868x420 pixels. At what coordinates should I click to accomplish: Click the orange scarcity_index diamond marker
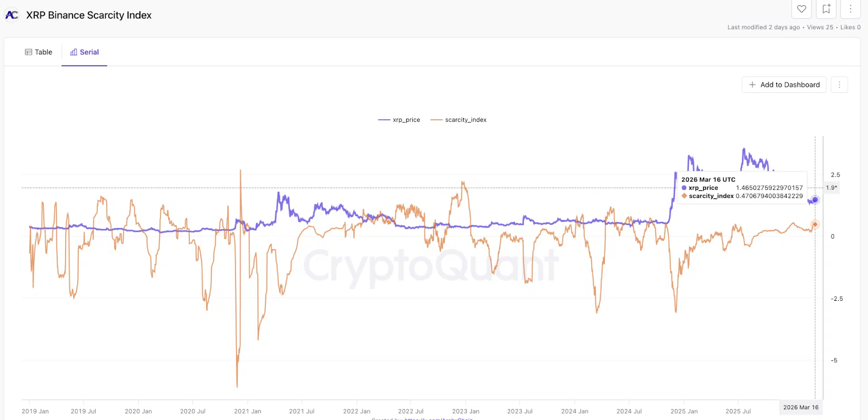815,224
